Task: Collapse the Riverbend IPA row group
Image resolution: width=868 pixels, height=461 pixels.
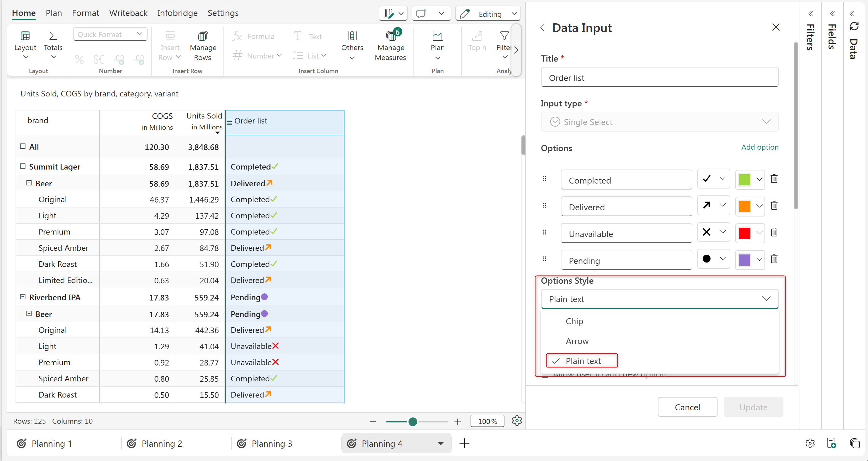Action: coord(23,297)
